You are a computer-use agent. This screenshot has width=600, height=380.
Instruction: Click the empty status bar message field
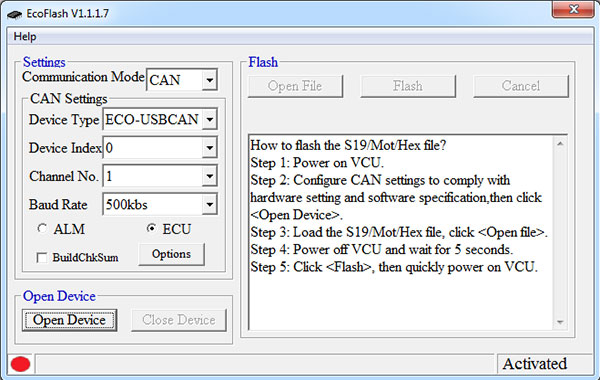click(265, 364)
